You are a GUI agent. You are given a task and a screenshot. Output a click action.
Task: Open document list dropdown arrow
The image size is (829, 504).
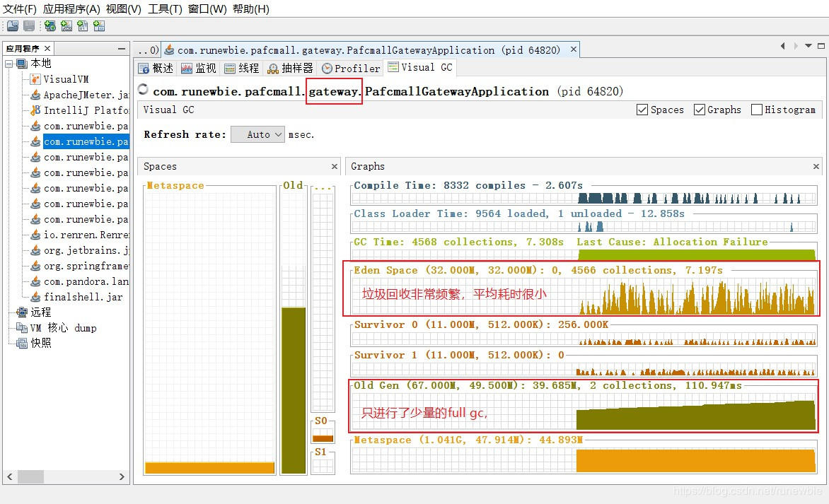[x=808, y=46]
